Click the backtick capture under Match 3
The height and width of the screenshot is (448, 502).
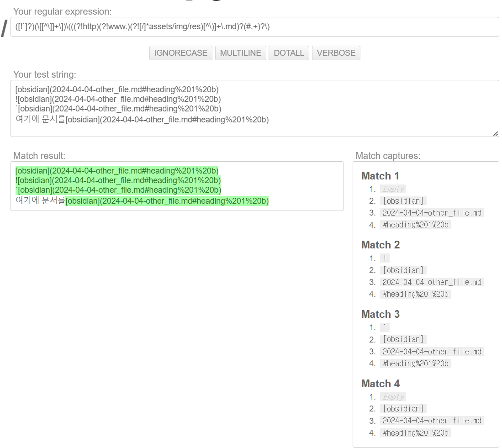(x=385, y=327)
